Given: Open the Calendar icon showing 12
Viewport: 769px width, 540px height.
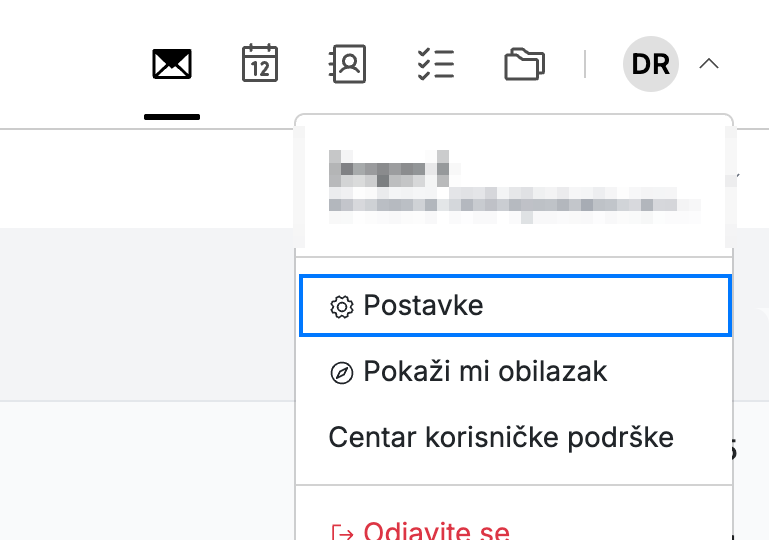Looking at the screenshot, I should pos(260,63).
